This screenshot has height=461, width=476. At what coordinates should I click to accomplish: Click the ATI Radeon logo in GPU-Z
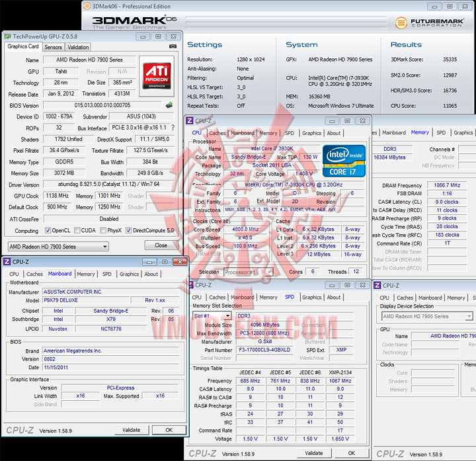coord(157,76)
